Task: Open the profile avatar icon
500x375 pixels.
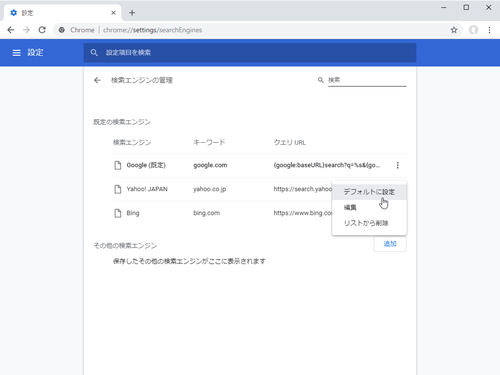Action: pyautogui.click(x=473, y=30)
